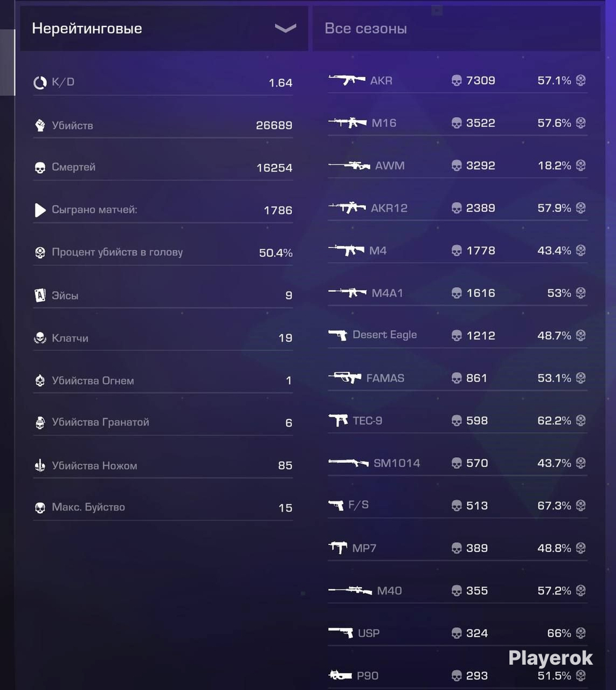Open the Все сезоны season selector
616x690 pixels.
pos(456,28)
